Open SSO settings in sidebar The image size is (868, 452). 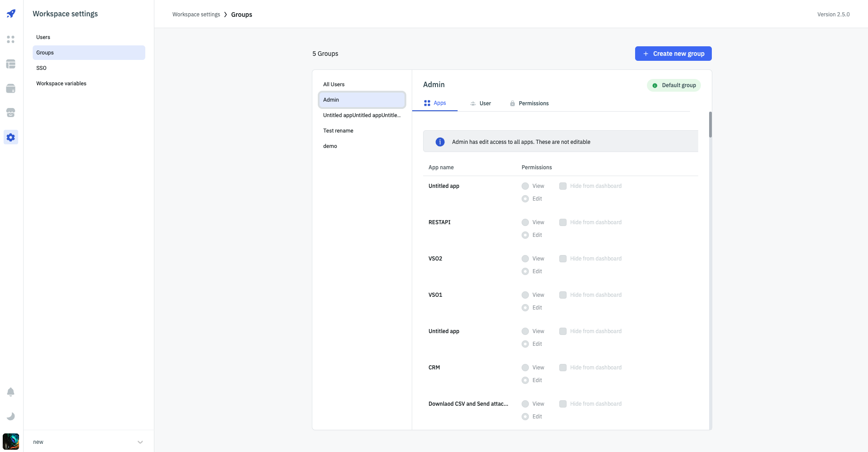[x=41, y=68]
